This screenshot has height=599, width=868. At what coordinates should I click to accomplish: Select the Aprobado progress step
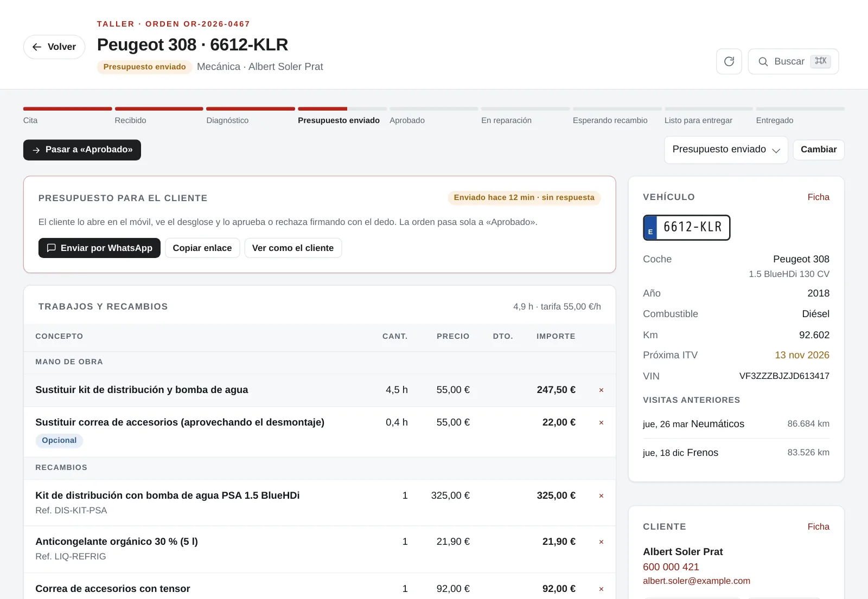[x=434, y=116]
